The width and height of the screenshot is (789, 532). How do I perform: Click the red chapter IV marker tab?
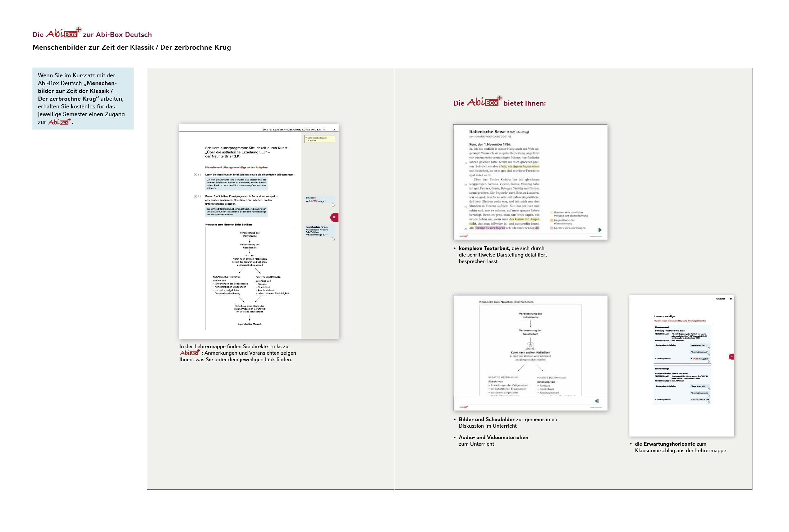coord(731,356)
